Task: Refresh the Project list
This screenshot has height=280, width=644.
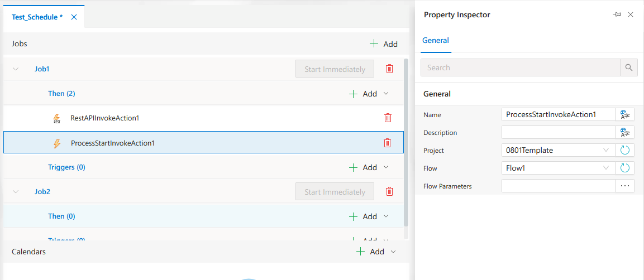Action: (624, 151)
